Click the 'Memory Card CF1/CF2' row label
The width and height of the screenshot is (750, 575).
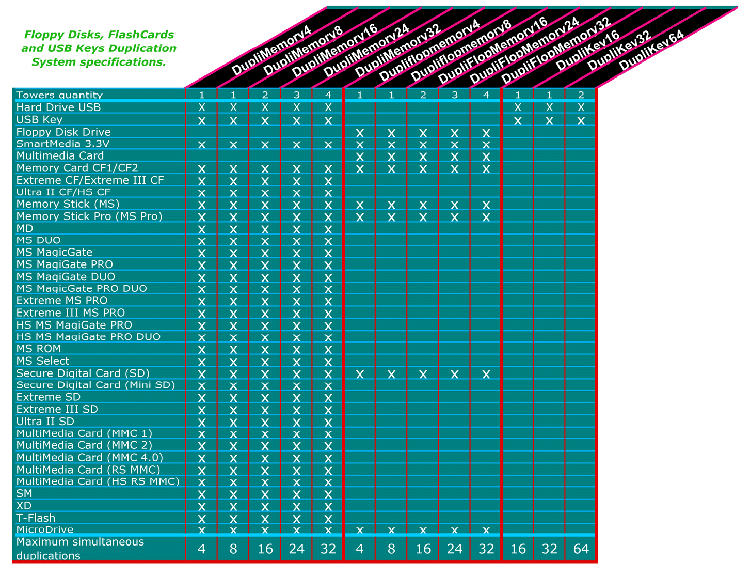point(77,168)
